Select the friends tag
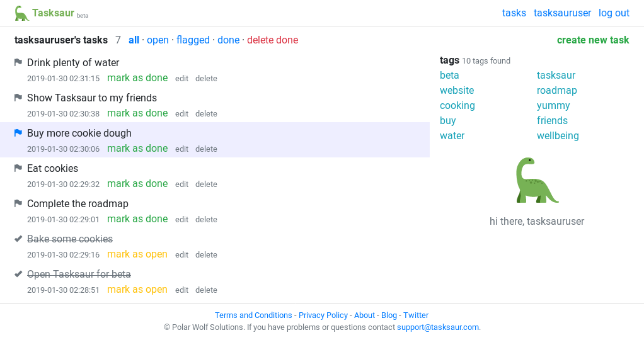This screenshot has height=340, width=644. click(x=552, y=121)
